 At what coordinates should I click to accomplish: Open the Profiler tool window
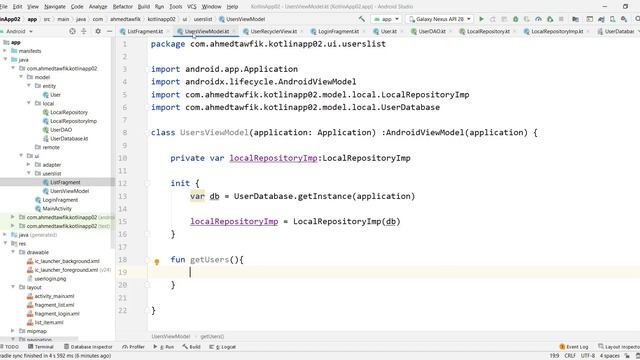(133, 347)
